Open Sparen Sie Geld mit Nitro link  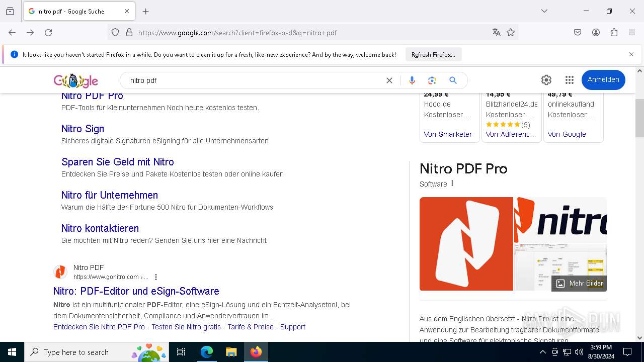tap(118, 162)
